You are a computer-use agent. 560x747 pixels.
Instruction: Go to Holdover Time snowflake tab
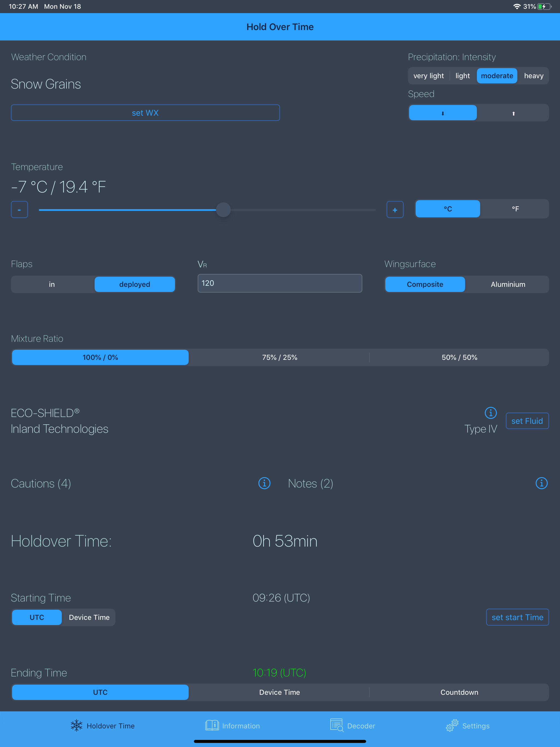tap(103, 725)
